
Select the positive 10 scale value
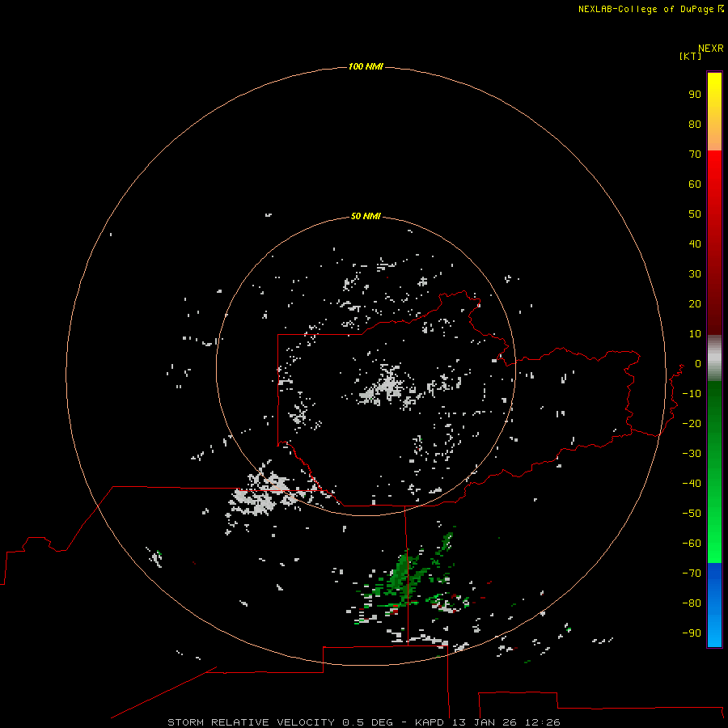point(695,334)
